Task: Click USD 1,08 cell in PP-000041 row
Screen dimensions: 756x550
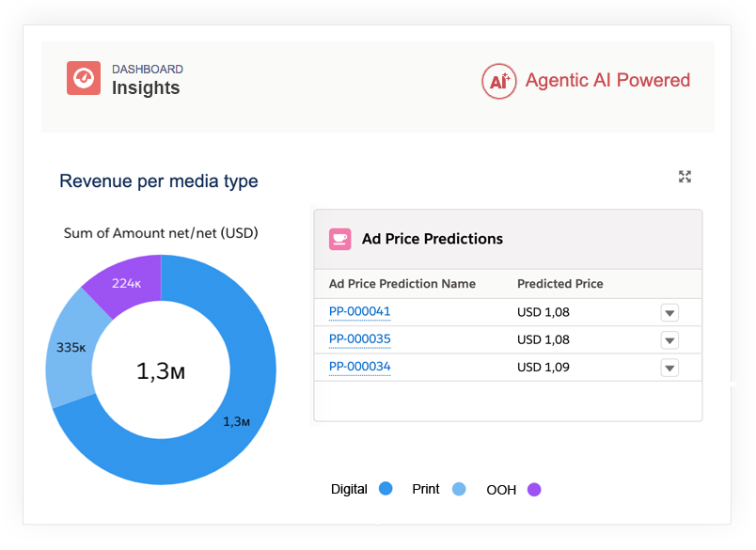Action: click(543, 312)
